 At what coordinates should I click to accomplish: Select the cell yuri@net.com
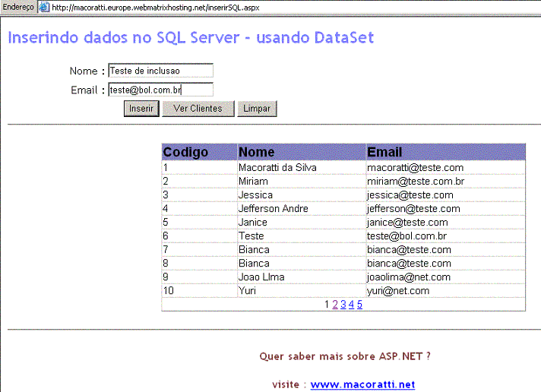pyautogui.click(x=445, y=291)
